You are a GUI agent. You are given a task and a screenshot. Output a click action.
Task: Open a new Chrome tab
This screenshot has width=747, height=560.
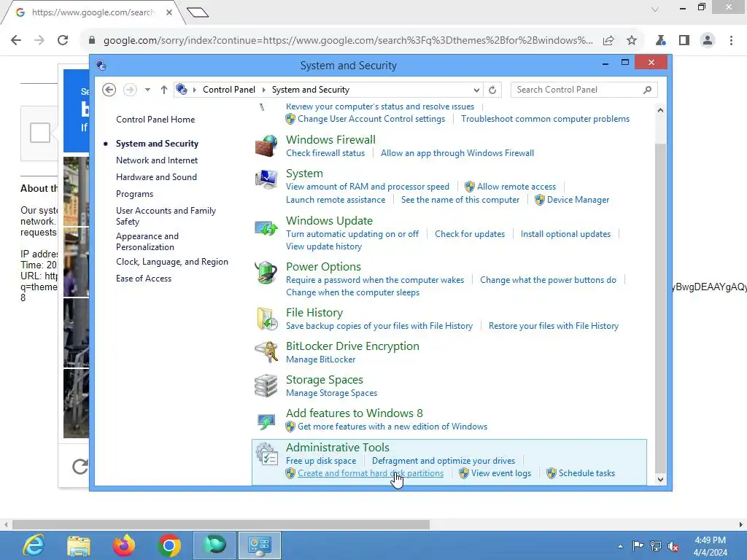click(198, 12)
